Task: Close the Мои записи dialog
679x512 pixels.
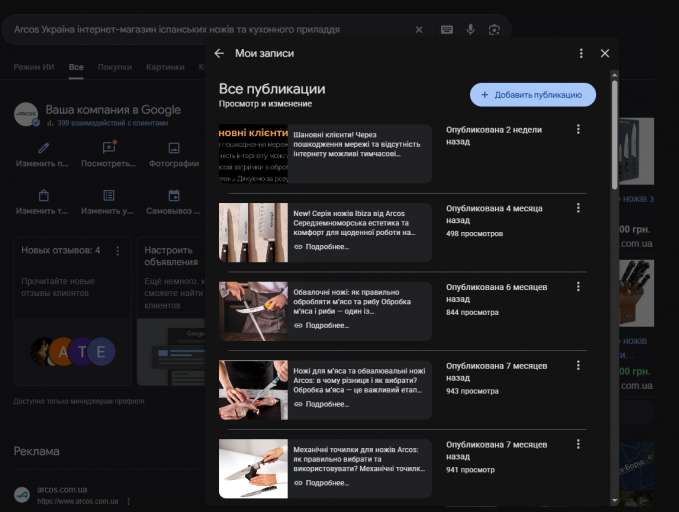Action: click(605, 53)
